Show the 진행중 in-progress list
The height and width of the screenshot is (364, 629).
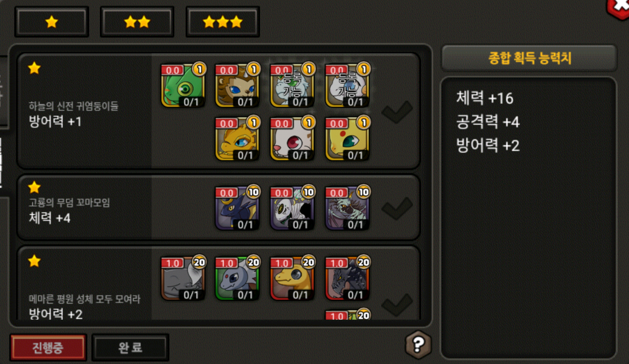48,347
